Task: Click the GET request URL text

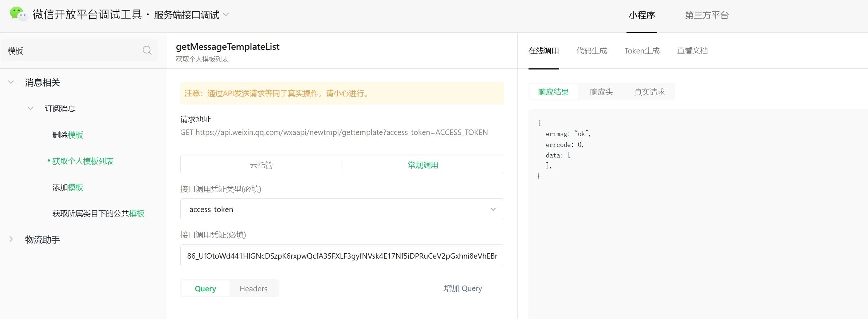Action: [334, 132]
